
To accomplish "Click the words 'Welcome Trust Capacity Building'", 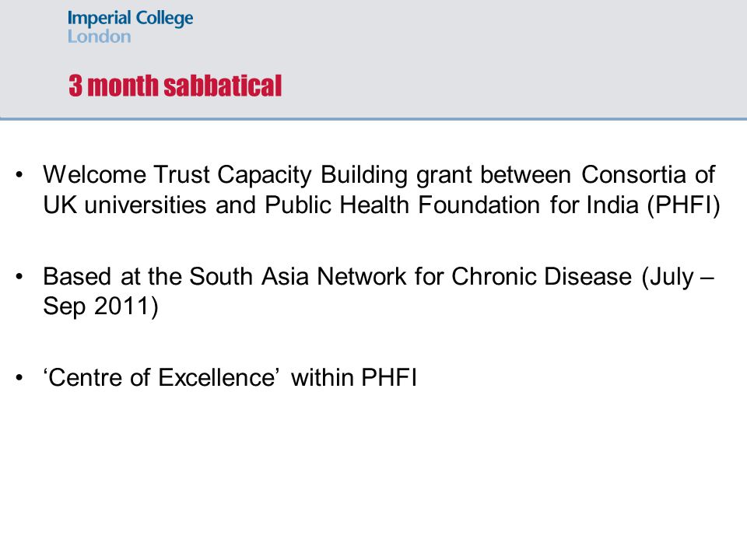I will tap(226, 175).
